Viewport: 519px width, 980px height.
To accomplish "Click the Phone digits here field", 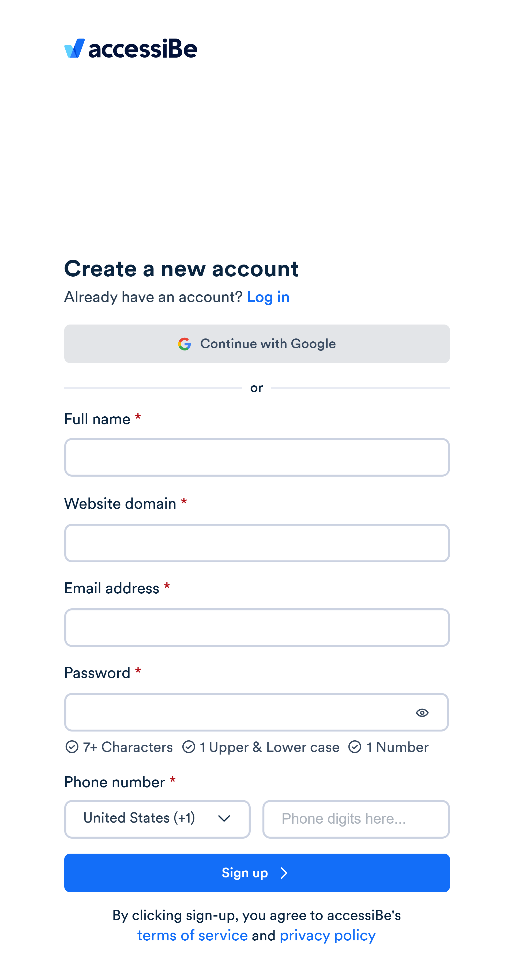I will (x=356, y=819).
